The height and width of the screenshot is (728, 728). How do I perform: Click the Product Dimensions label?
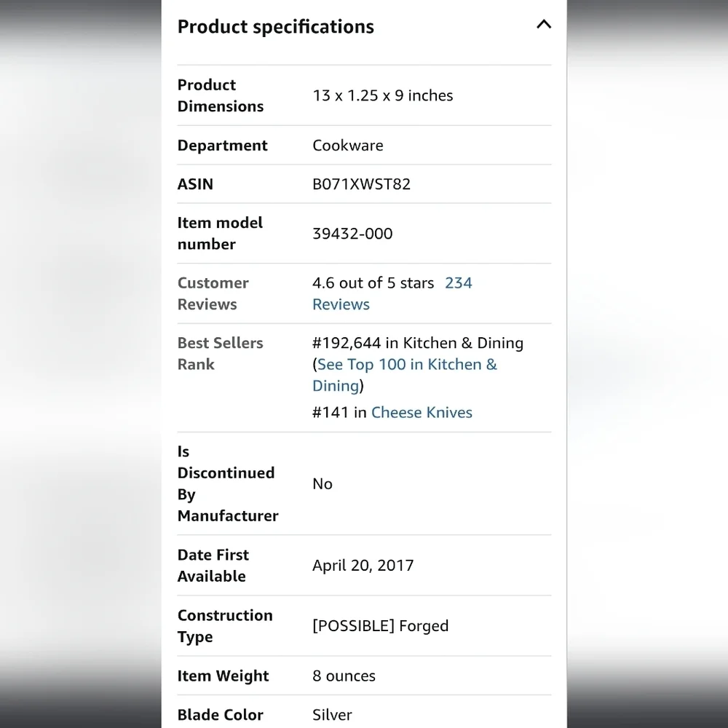click(221, 95)
